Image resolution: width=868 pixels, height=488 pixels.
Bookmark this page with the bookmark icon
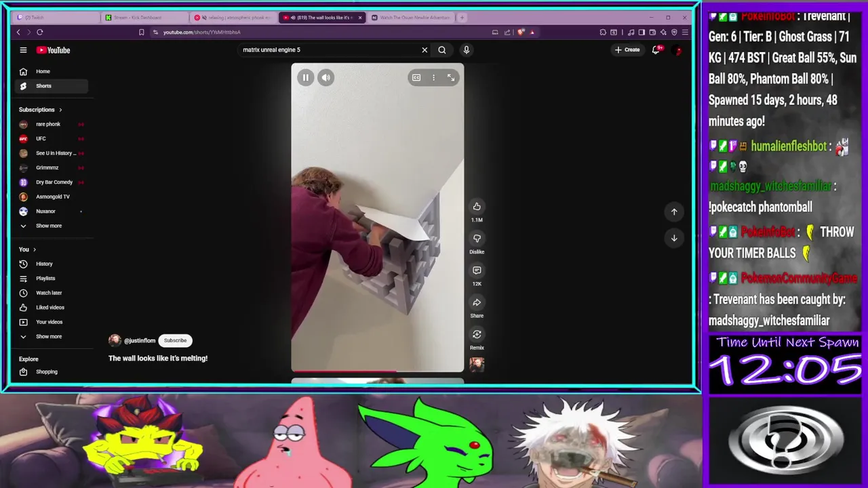(x=141, y=32)
